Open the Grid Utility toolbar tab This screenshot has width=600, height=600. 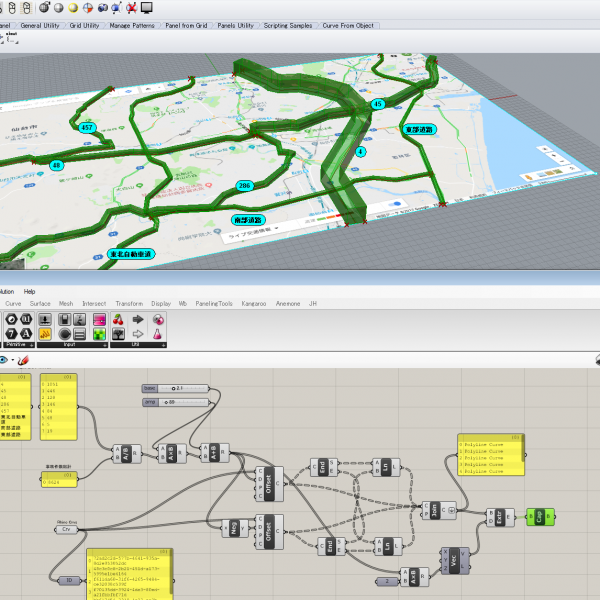[84, 26]
